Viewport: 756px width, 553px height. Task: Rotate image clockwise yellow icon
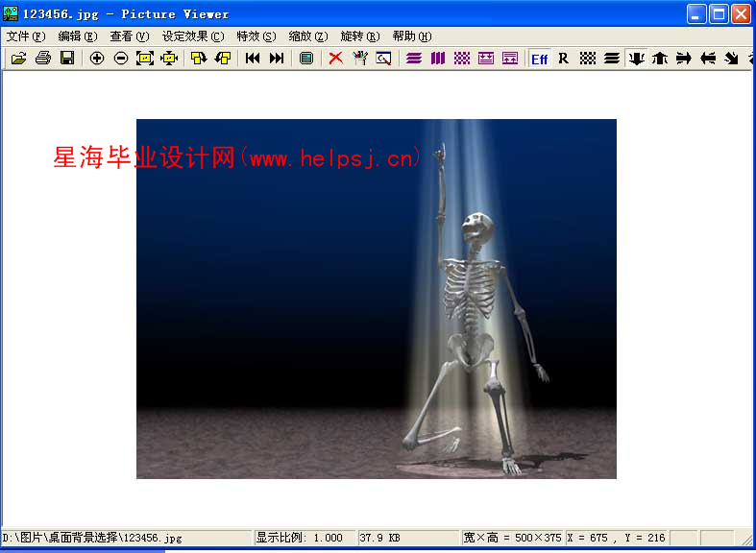click(x=199, y=59)
